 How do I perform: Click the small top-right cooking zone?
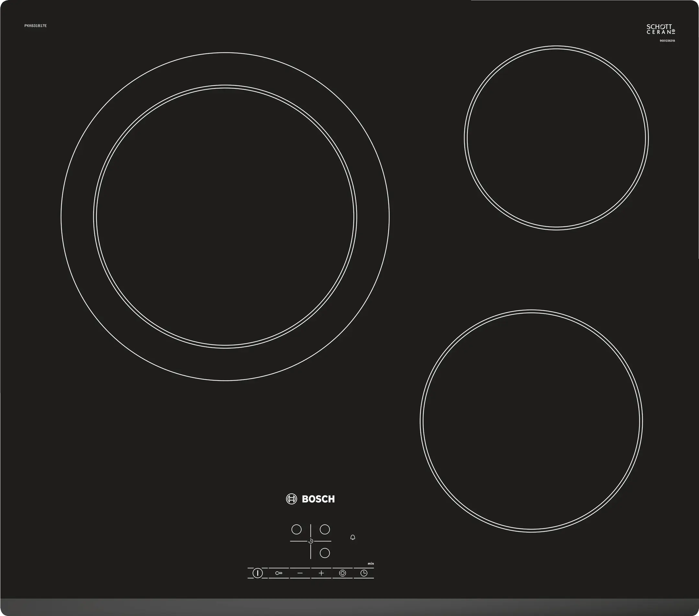coord(556,138)
